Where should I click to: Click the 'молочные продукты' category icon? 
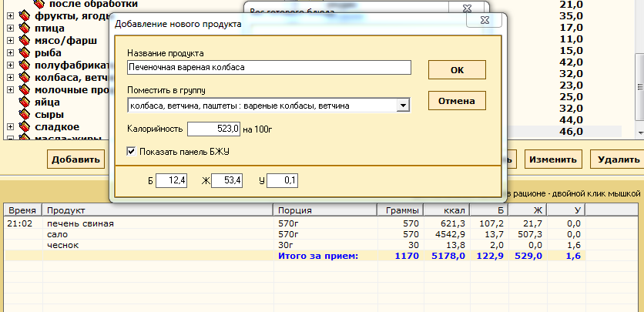click(25, 90)
